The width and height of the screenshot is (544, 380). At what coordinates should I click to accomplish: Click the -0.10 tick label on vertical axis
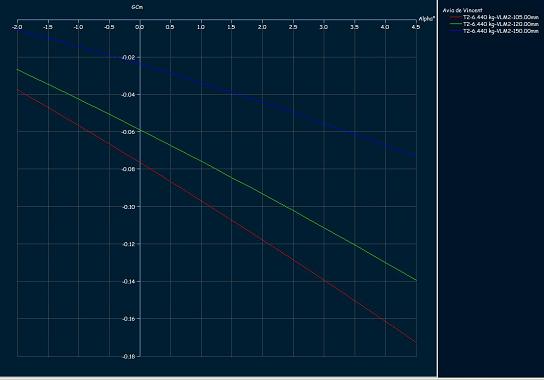click(129, 207)
